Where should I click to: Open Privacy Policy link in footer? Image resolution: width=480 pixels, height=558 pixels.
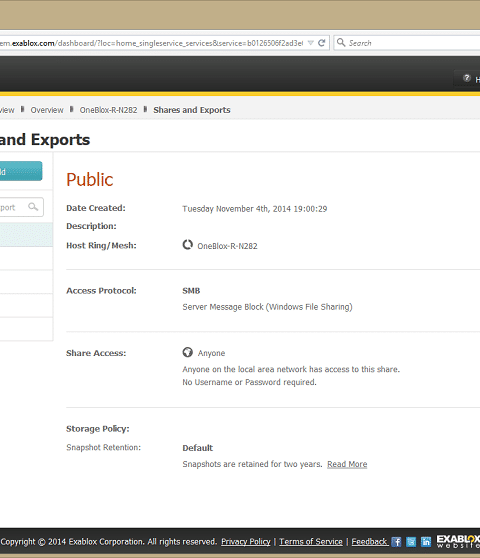pos(246,542)
